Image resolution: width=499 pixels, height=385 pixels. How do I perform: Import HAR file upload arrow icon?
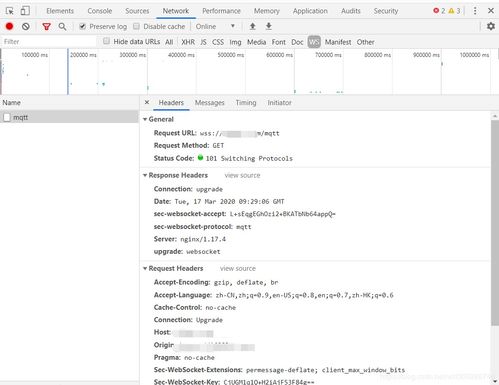click(x=253, y=26)
